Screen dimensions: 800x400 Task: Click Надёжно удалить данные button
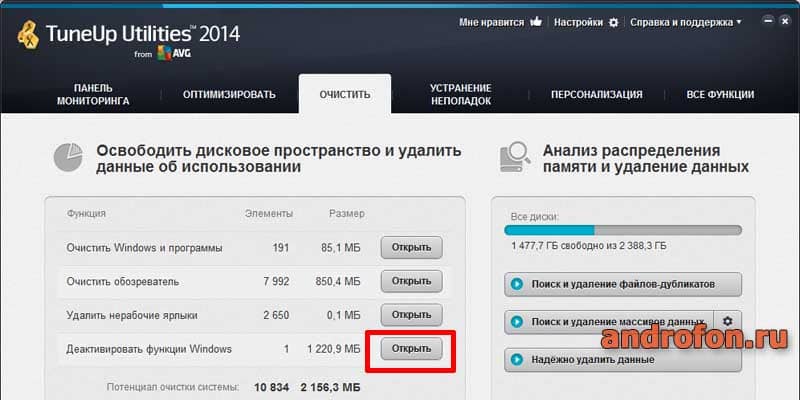[623, 360]
